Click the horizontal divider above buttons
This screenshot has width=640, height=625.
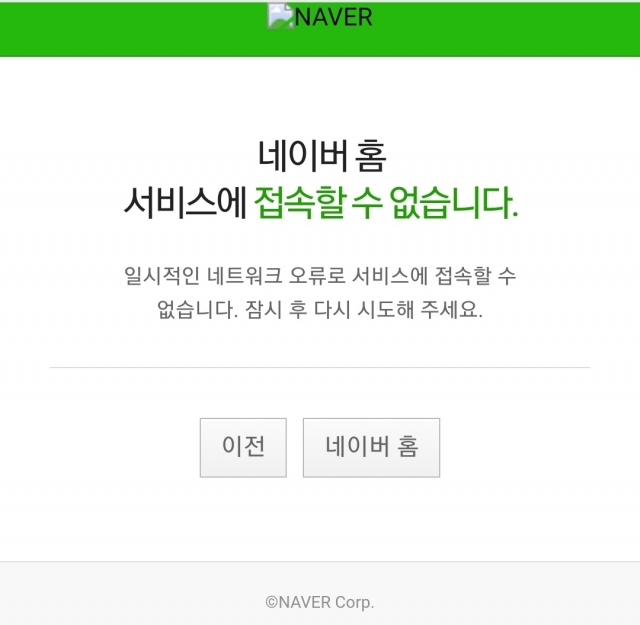320,367
